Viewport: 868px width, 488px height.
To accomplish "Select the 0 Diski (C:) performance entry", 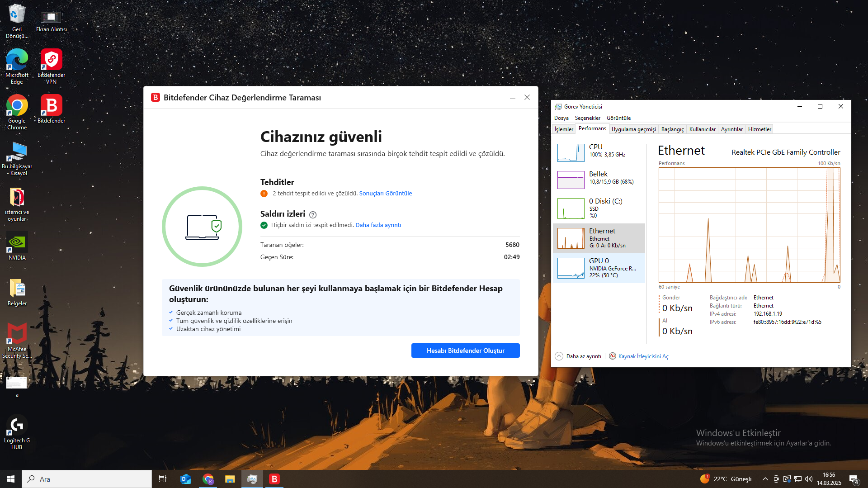I will [599, 208].
